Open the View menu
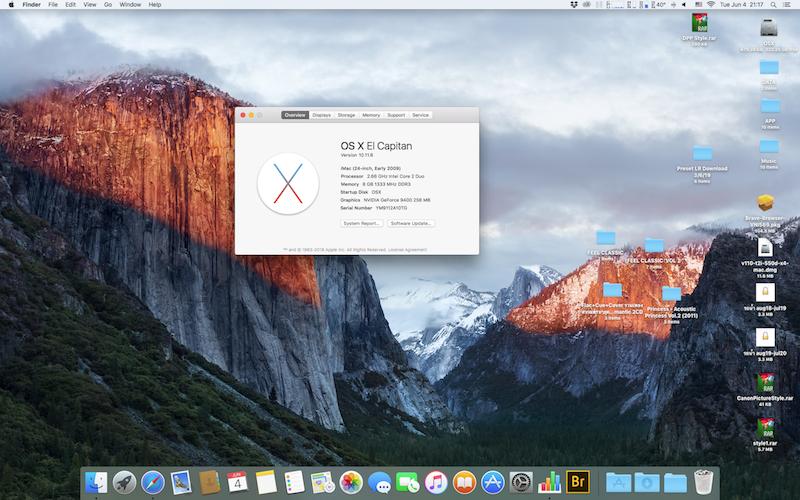 pyautogui.click(x=90, y=5)
